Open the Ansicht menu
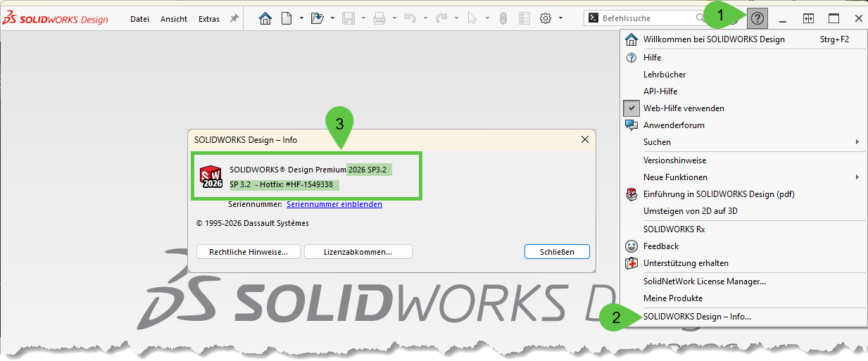Image resolution: width=868 pixels, height=361 pixels. coord(174,19)
